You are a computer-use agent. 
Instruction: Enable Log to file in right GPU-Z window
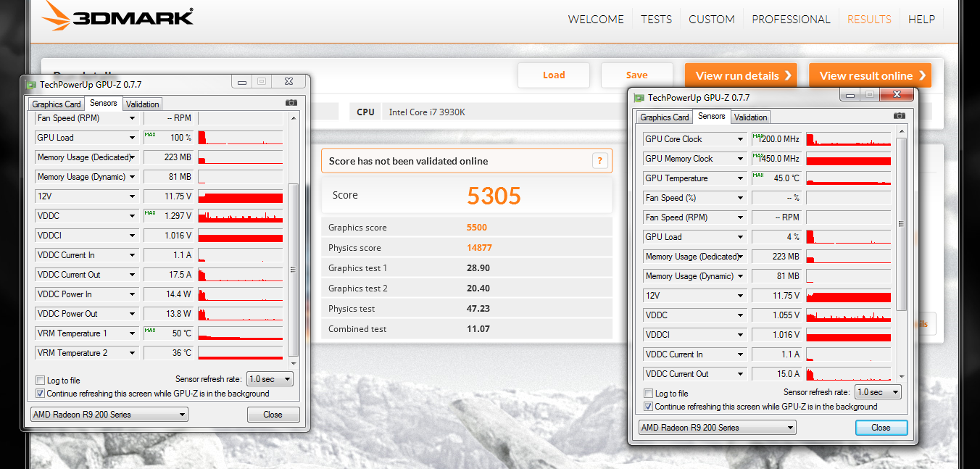tap(648, 394)
